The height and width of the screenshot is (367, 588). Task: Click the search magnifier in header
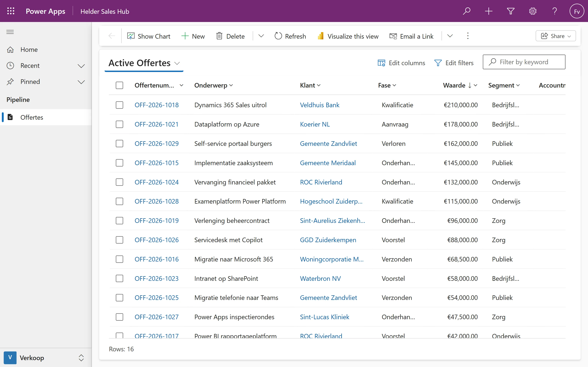(466, 11)
